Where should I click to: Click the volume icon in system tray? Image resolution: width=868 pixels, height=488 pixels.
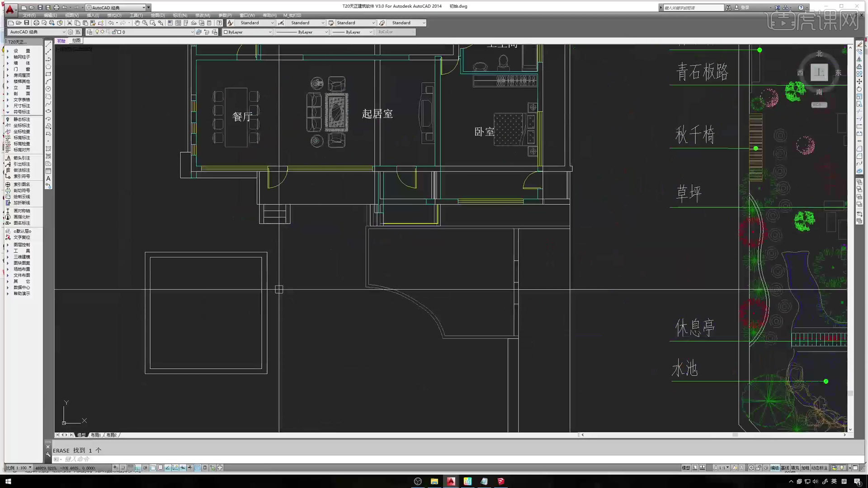click(x=815, y=481)
